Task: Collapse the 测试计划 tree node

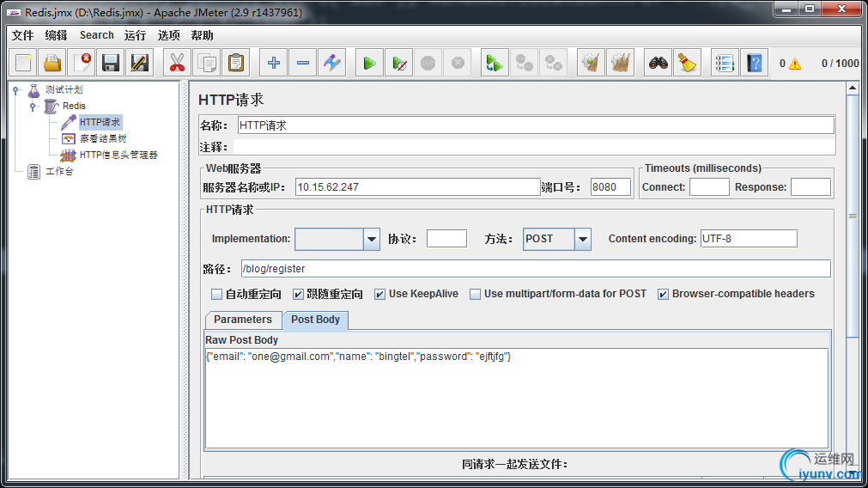Action: point(16,89)
